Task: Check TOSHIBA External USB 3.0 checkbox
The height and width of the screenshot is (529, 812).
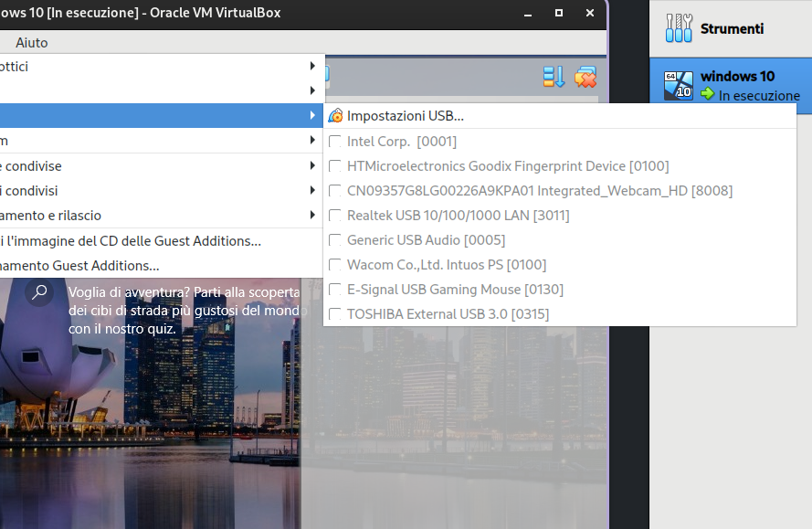Action: point(335,314)
